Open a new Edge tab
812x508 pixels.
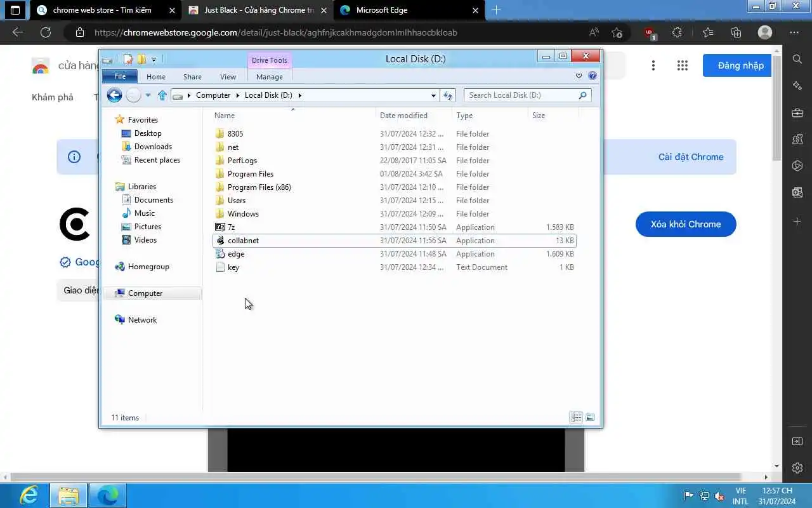coord(496,10)
